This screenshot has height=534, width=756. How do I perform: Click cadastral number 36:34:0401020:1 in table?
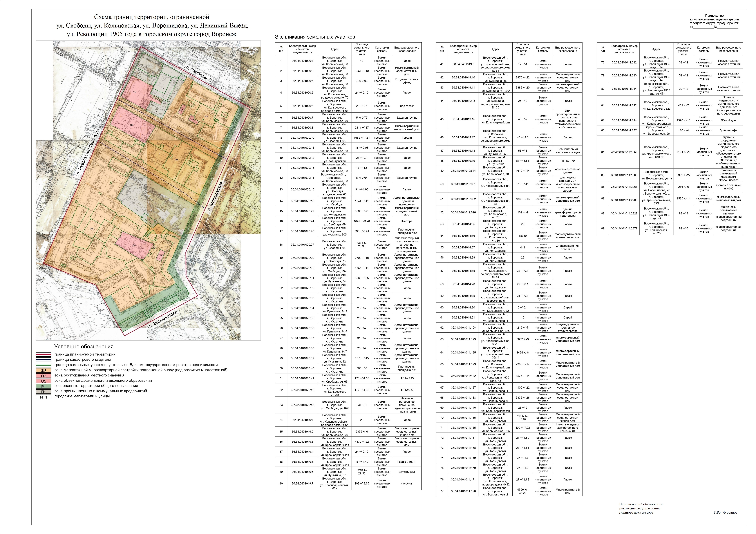click(x=302, y=61)
